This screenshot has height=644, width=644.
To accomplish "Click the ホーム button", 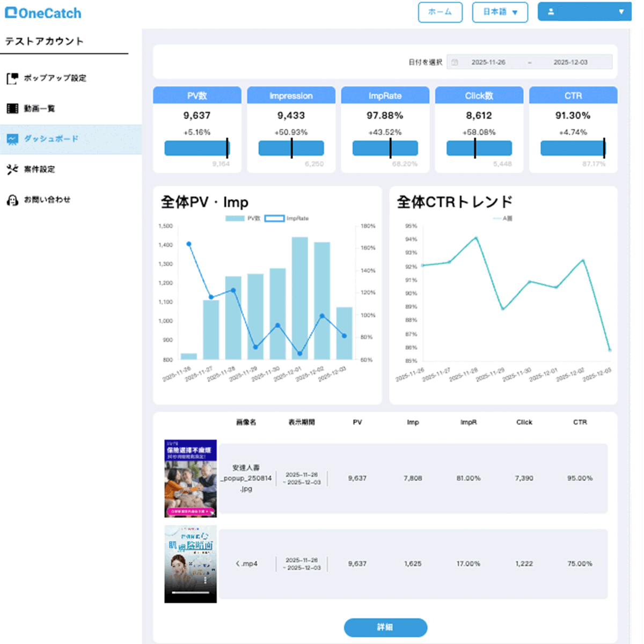I will pyautogui.click(x=440, y=12).
